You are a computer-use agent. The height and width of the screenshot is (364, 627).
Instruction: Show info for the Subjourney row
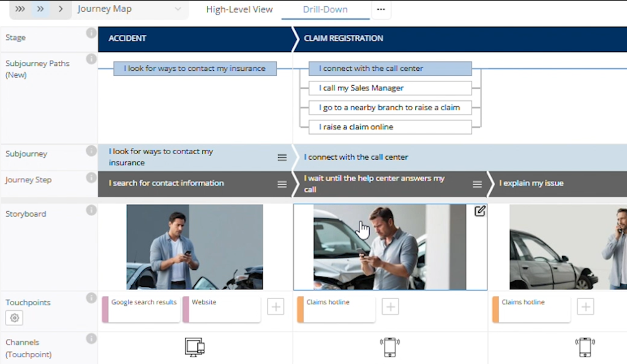[91, 150]
